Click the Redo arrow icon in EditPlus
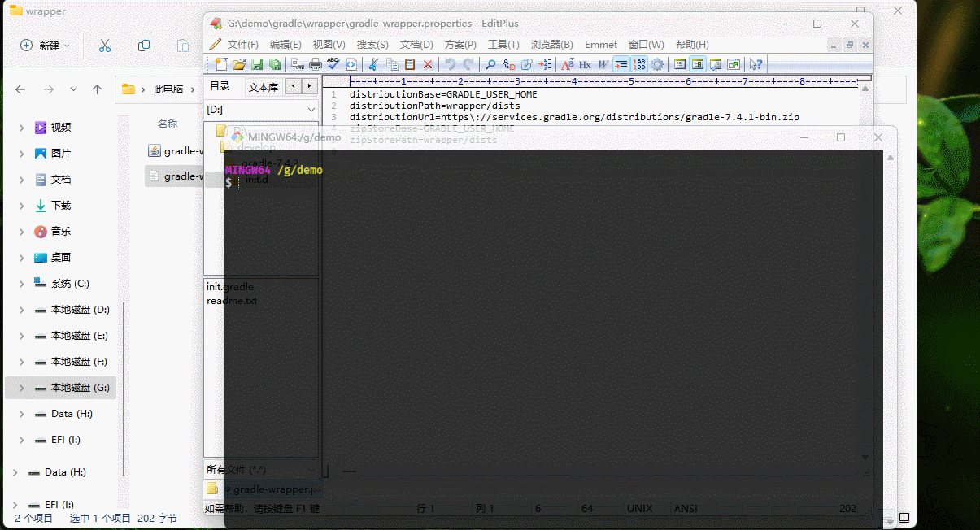 click(x=469, y=64)
